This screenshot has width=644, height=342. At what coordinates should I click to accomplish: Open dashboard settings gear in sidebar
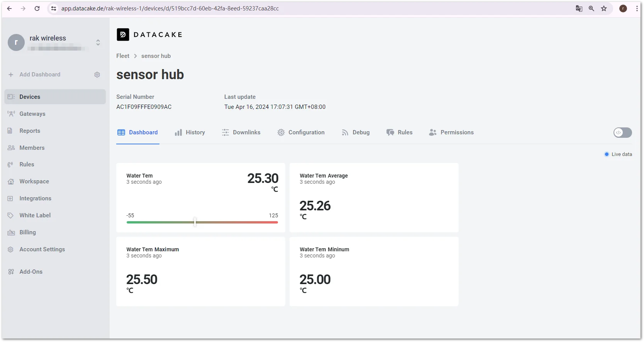click(97, 74)
